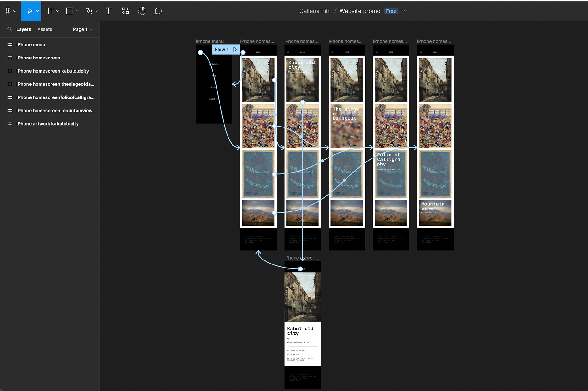
Task: Click frame icon beside homescreen kabuloldcity layer
Action: tap(10, 71)
